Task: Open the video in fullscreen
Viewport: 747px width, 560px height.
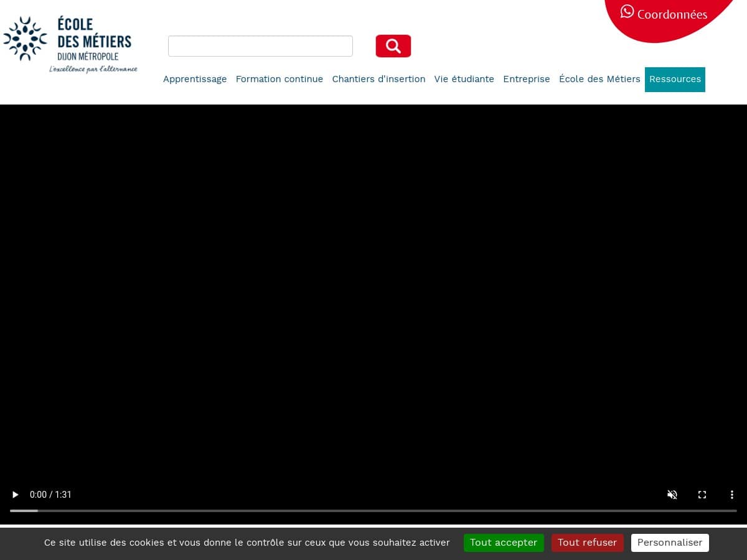Action: pyautogui.click(x=702, y=495)
